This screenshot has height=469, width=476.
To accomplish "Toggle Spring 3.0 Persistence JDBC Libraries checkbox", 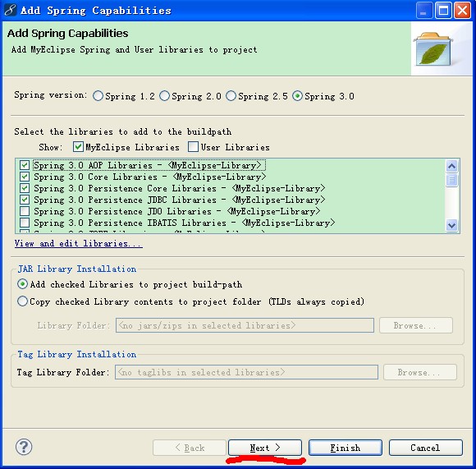I will (25, 200).
